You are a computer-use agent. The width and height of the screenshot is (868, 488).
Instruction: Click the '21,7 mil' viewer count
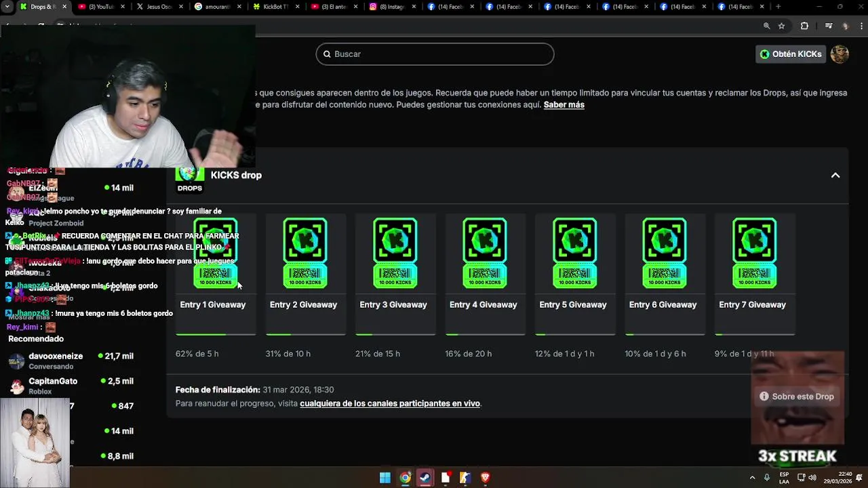coord(119,356)
